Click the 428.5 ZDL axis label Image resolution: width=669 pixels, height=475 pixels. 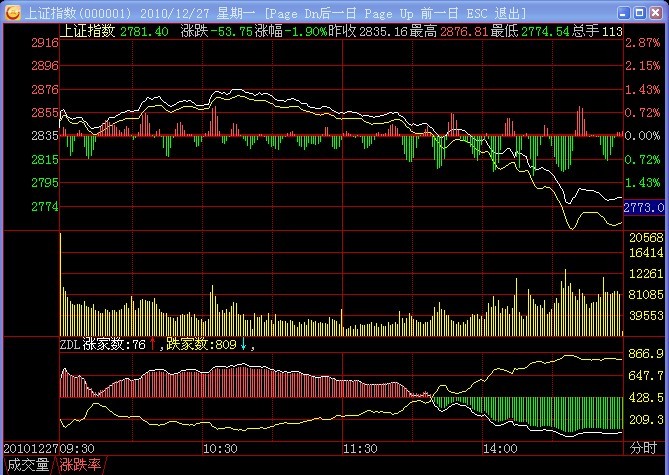pos(646,398)
